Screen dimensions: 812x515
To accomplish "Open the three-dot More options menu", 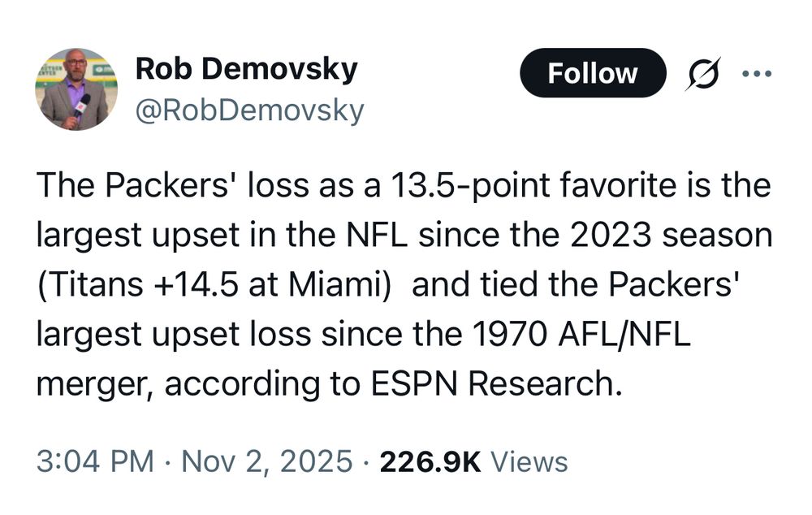I will (757, 74).
